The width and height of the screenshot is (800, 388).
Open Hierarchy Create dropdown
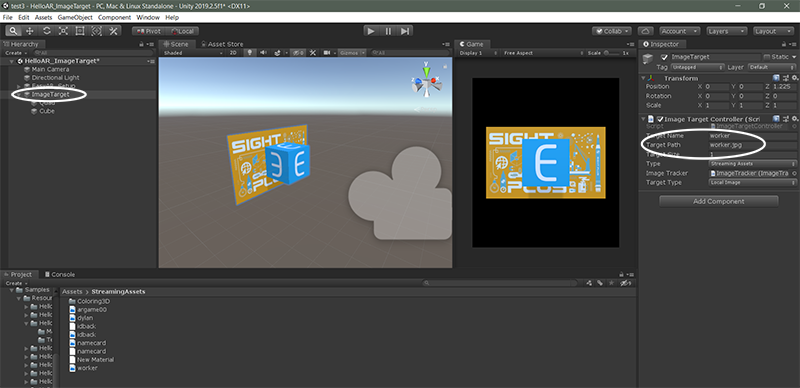tap(16, 53)
